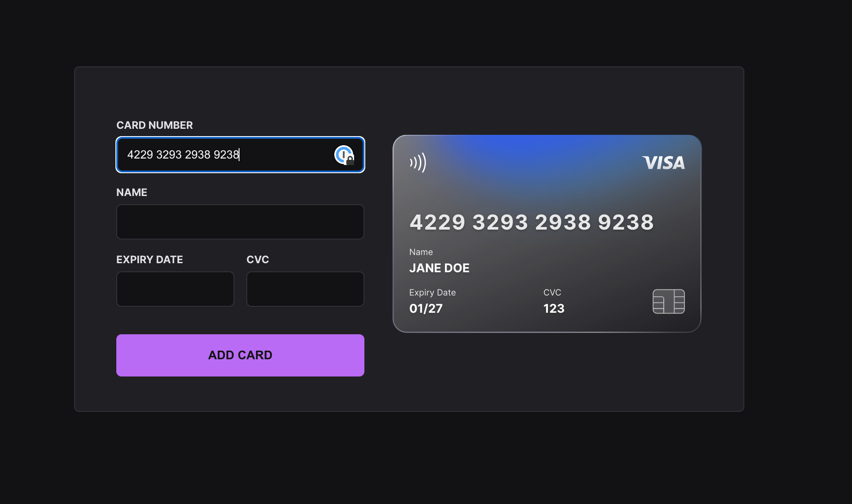Click the JANE DOE name on the card
This screenshot has width=852, height=504.
pyautogui.click(x=439, y=268)
